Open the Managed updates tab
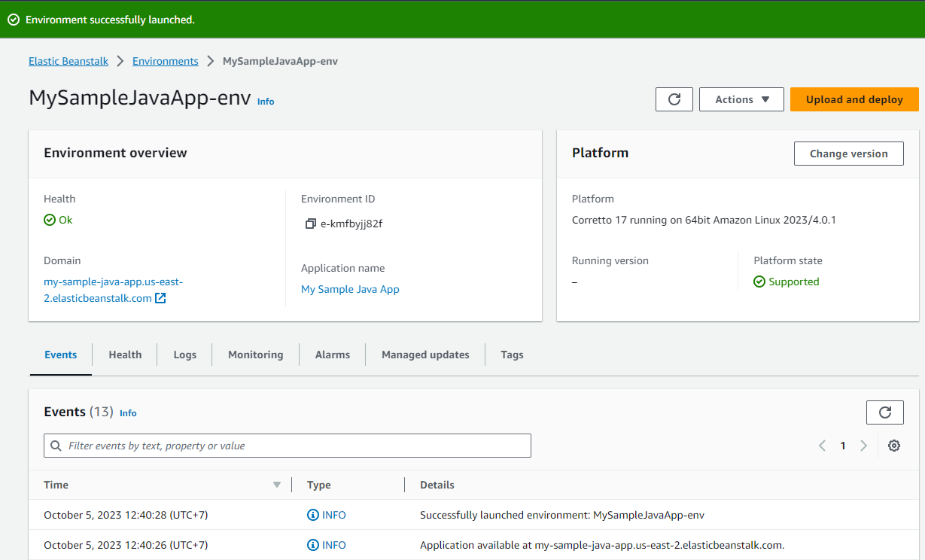The image size is (925, 560). point(425,355)
